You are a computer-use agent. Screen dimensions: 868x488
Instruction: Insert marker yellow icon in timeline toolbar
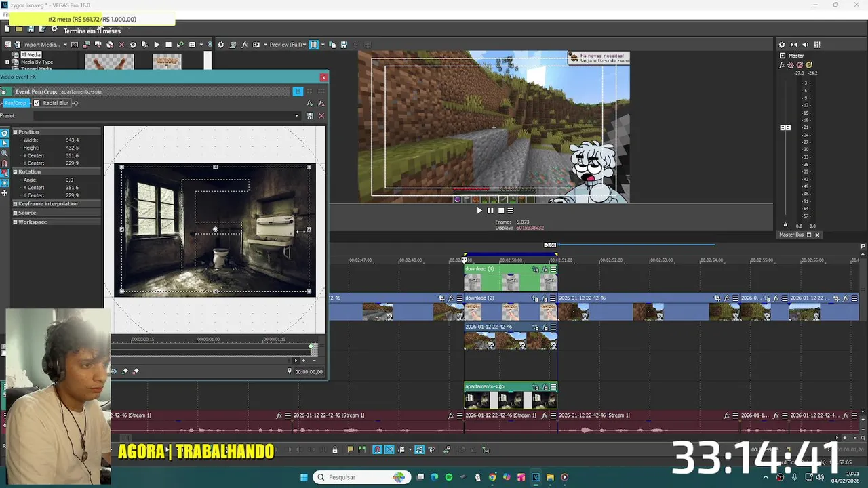point(350,450)
